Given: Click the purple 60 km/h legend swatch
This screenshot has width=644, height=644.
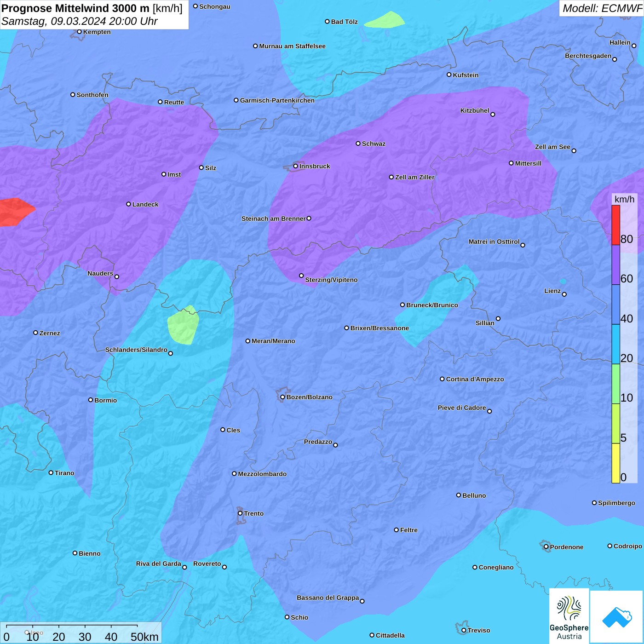Looking at the screenshot, I should pos(615,265).
